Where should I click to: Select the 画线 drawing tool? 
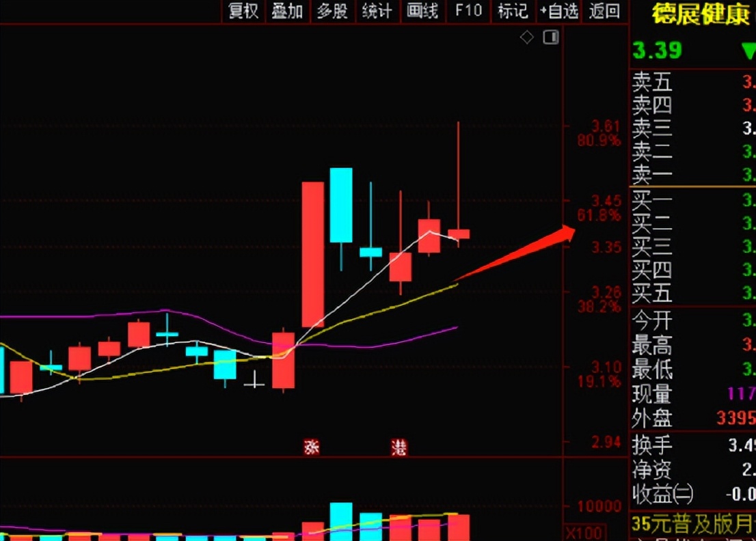(x=422, y=11)
